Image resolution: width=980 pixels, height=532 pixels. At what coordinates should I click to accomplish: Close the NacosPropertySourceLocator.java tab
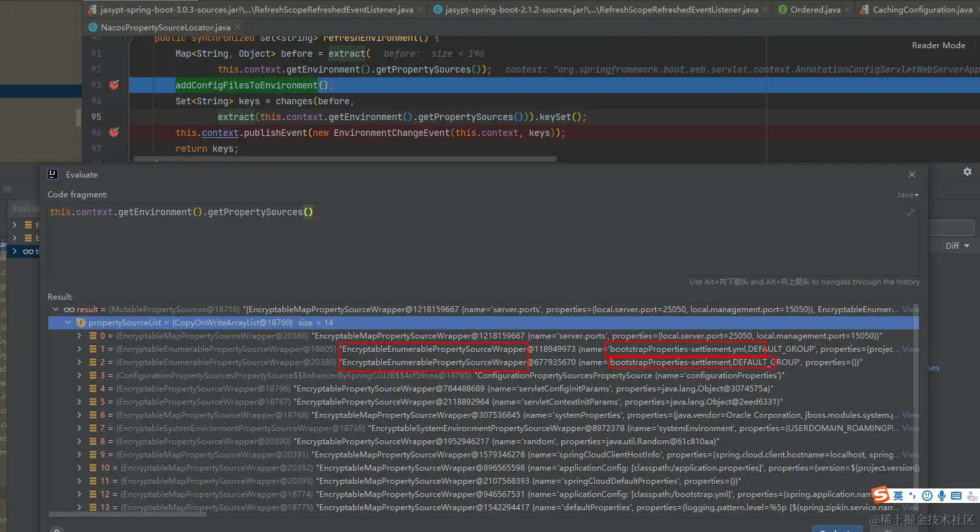click(x=237, y=28)
